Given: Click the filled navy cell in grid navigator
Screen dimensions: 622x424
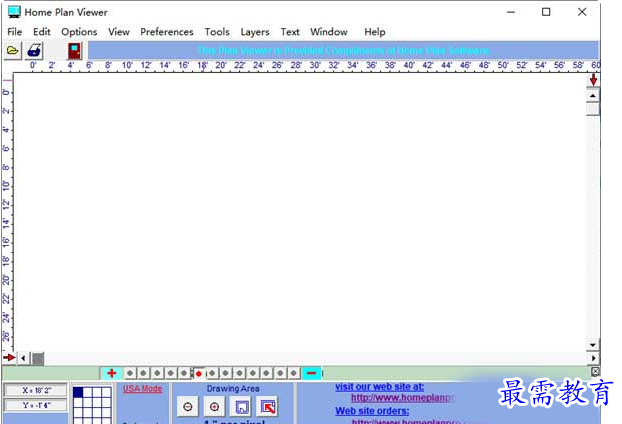Looking at the screenshot, I should [x=78, y=392].
